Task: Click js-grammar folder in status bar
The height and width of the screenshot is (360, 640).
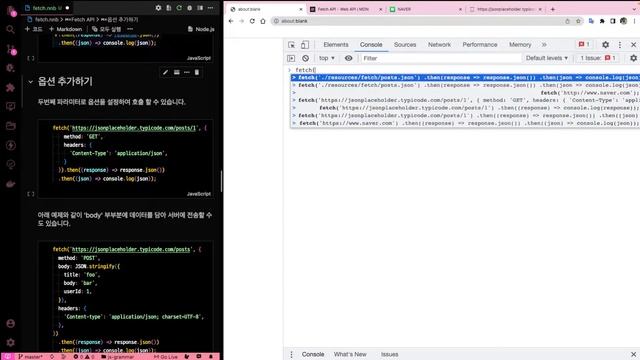Action: tap(118, 357)
